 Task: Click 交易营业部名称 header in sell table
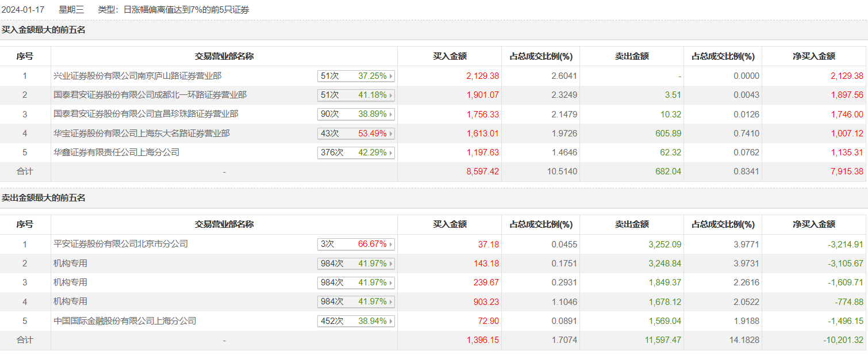coord(224,224)
